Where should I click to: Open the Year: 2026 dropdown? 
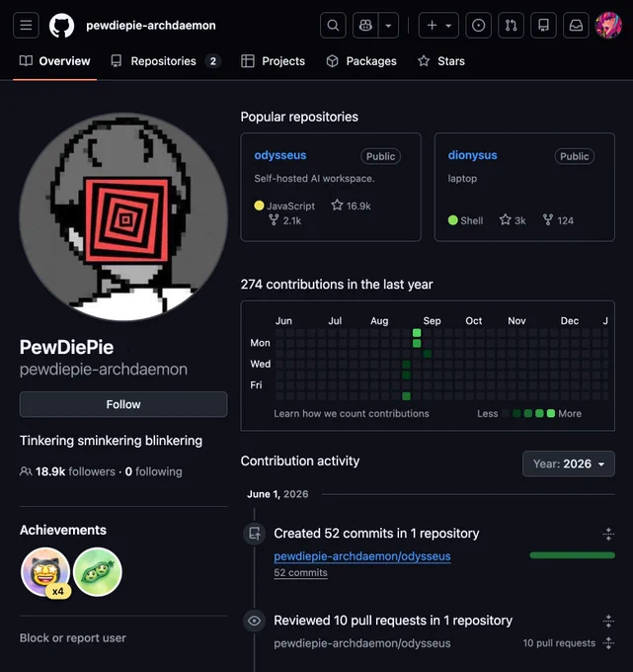tap(569, 463)
